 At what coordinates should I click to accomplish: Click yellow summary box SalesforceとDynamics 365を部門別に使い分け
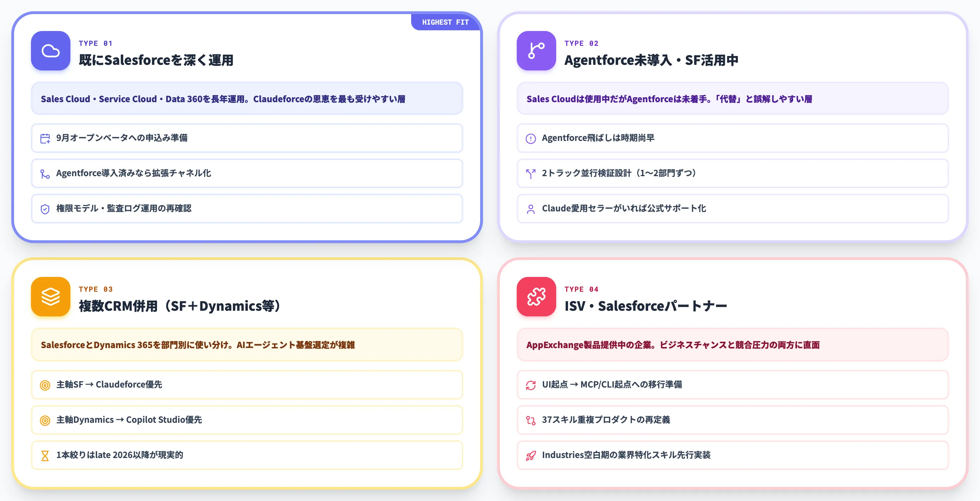point(247,345)
